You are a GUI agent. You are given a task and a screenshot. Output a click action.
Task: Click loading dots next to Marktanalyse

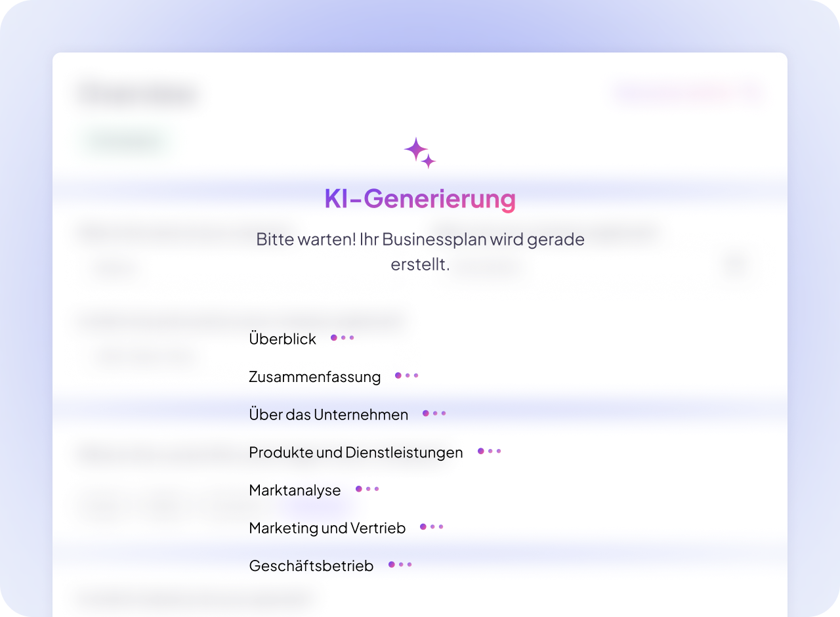[367, 489]
